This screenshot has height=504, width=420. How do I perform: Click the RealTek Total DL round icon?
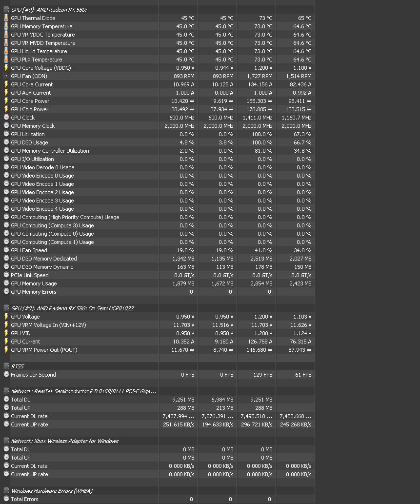[x=6, y=400]
